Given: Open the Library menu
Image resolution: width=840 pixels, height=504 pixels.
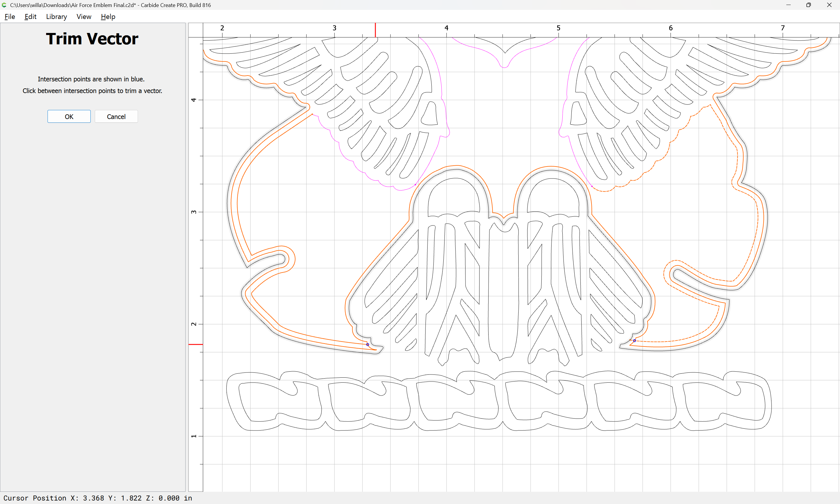Looking at the screenshot, I should 56,17.
